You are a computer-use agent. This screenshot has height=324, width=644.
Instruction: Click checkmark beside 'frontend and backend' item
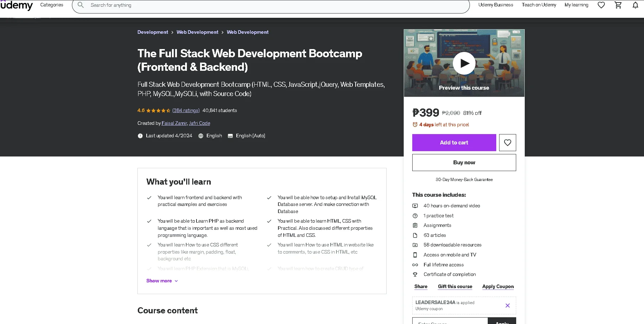point(149,198)
